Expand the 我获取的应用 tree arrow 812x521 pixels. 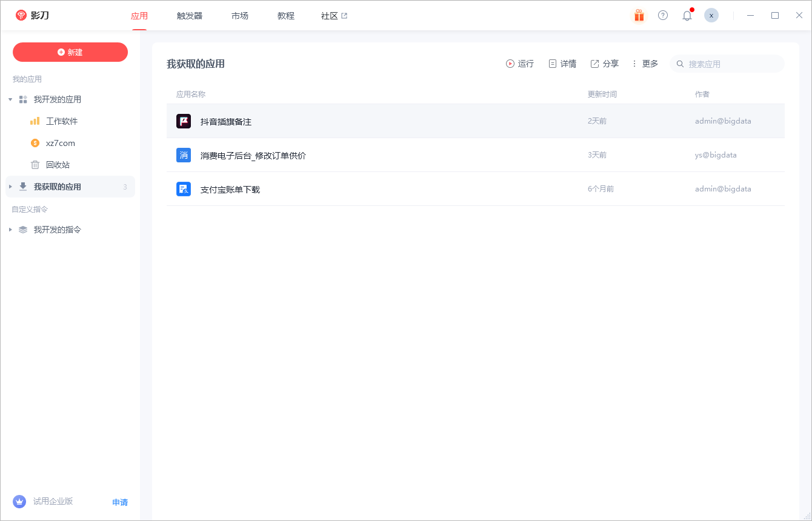click(10, 187)
